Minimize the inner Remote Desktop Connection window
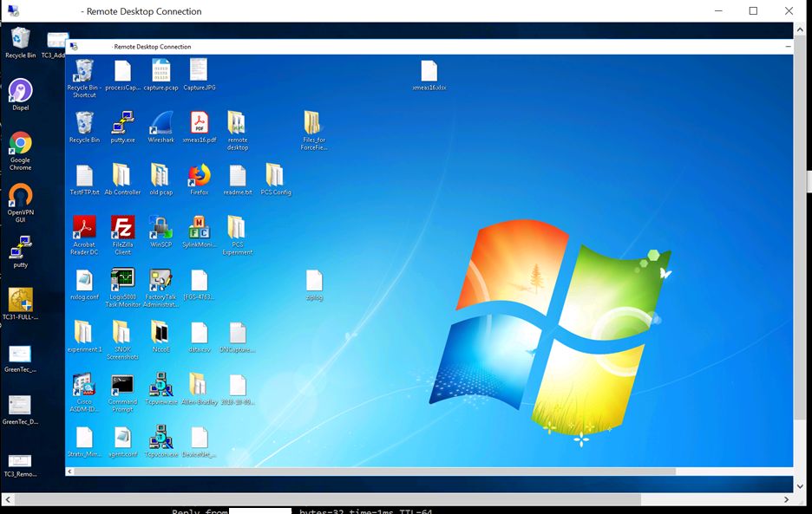The image size is (812, 514). click(x=788, y=47)
